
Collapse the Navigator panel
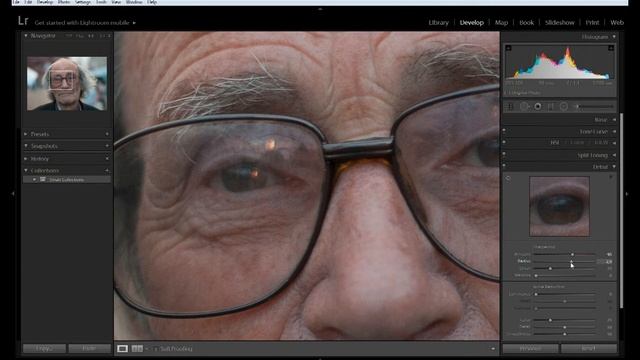click(x=26, y=36)
